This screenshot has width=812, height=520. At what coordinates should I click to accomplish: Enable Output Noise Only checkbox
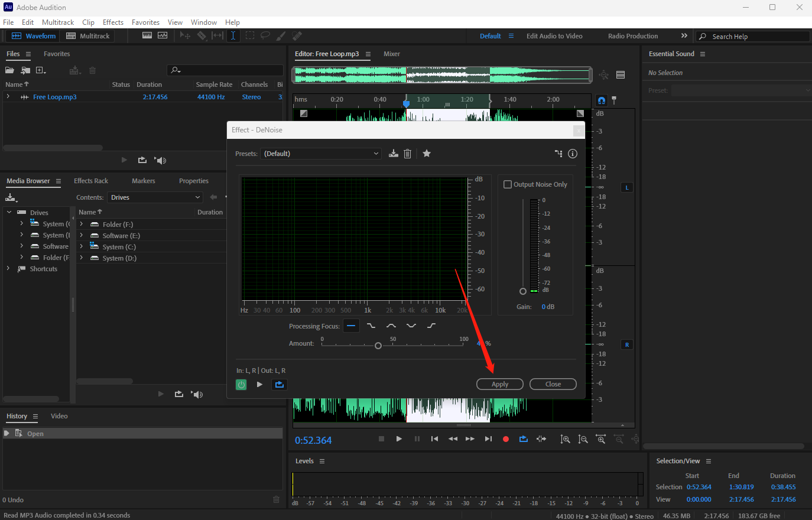[508, 184]
